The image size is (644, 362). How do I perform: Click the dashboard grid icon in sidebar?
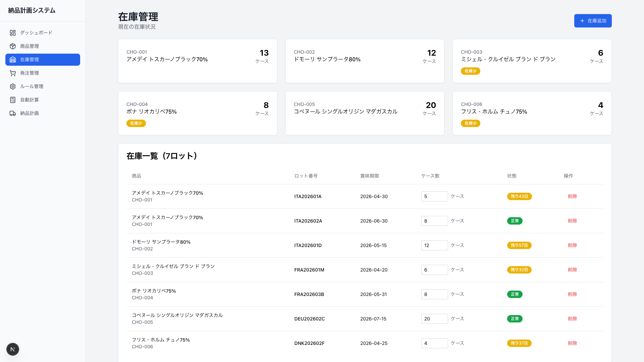tap(13, 33)
